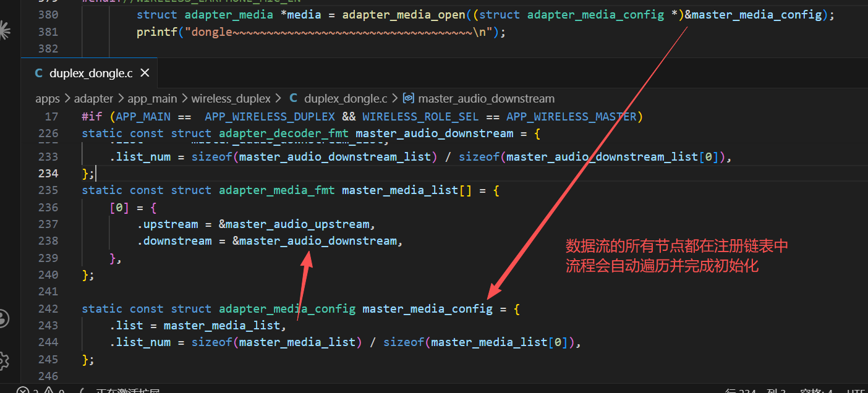The image size is (868, 393).
Task: Click &master_audio_upstream on line 237
Action: [x=294, y=224]
